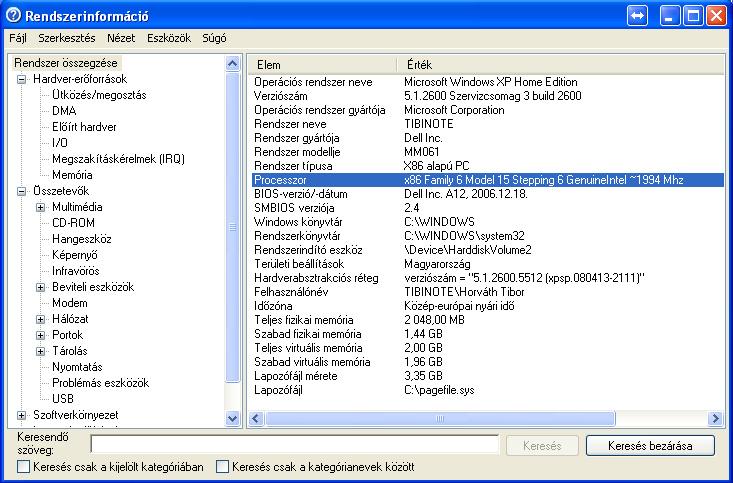Open the Eszközök menu
Screen dimensions: 733x483
pos(169,38)
